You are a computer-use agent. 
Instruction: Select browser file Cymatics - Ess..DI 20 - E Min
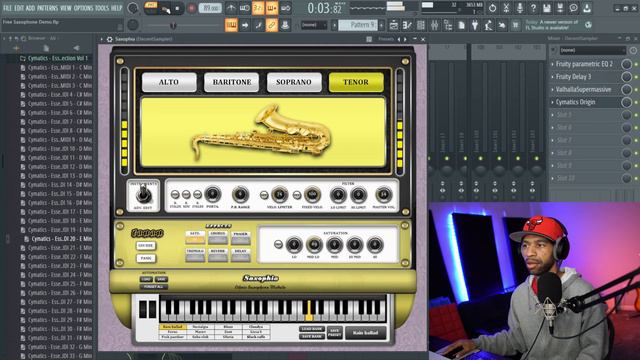(x=58, y=239)
